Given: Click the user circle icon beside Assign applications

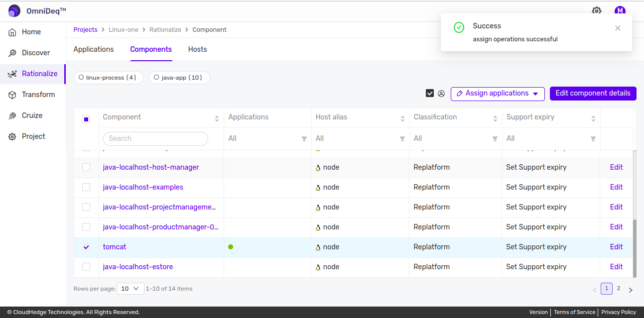Looking at the screenshot, I should click(x=441, y=94).
